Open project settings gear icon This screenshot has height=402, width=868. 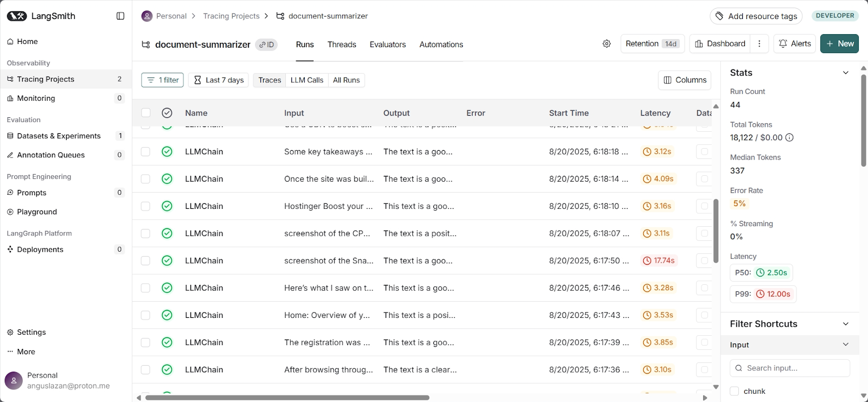pyautogui.click(x=607, y=44)
